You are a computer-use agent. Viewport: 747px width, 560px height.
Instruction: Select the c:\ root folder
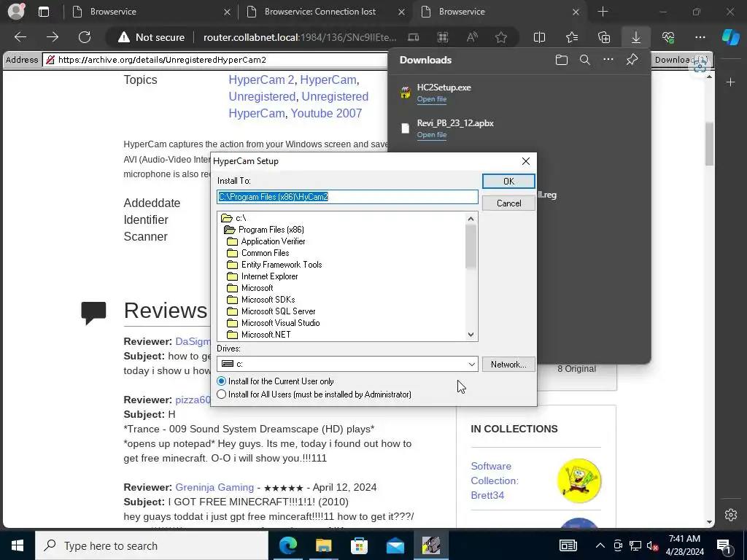point(234,218)
